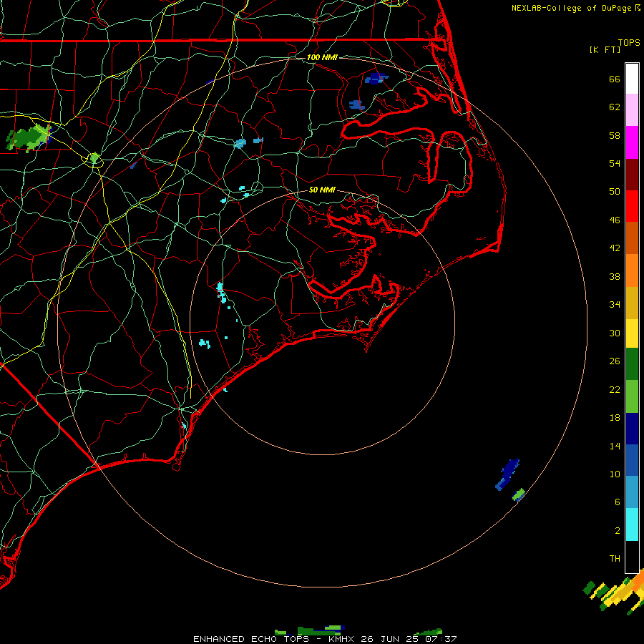644x644 pixels.
Task: Click the '[K FT]' units label
Action: [605, 49]
